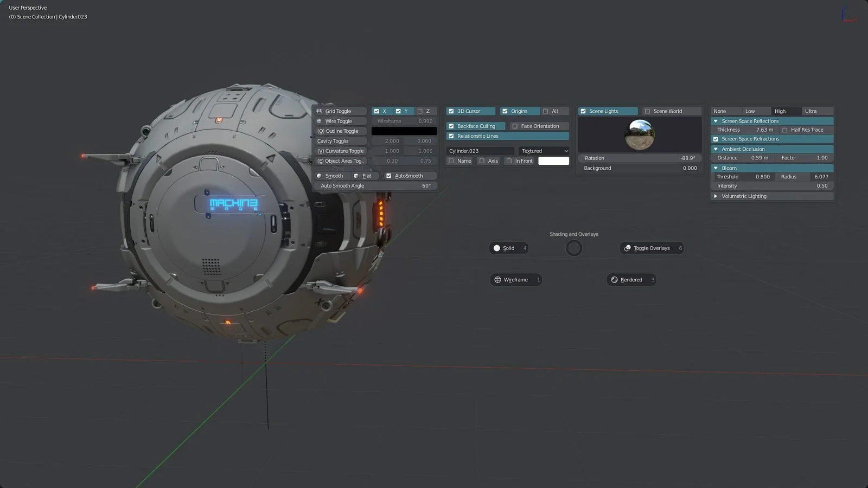Enable the Z axis grid checkbox

pos(419,111)
